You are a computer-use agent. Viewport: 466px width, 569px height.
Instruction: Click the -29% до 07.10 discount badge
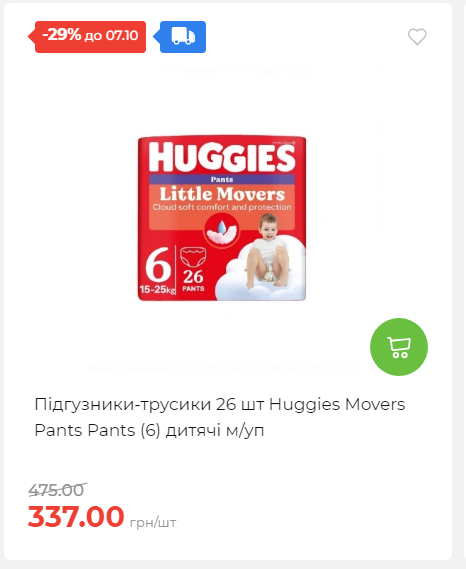click(87, 37)
